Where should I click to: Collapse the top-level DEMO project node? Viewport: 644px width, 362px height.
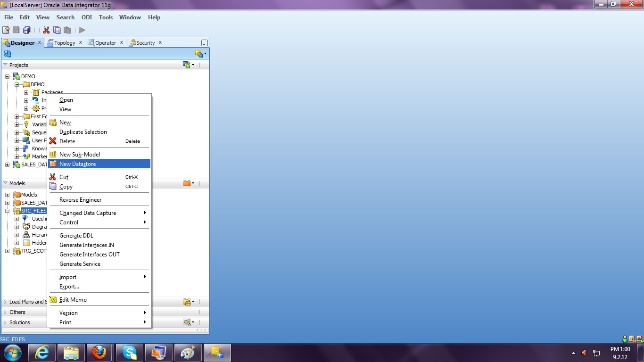pyautogui.click(x=7, y=76)
